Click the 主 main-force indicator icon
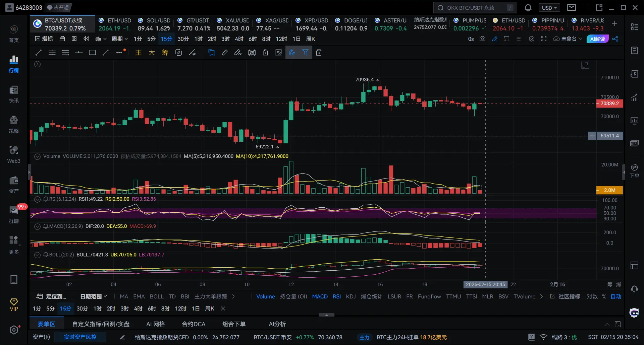Viewport: 644px width, 345px height. point(139,53)
